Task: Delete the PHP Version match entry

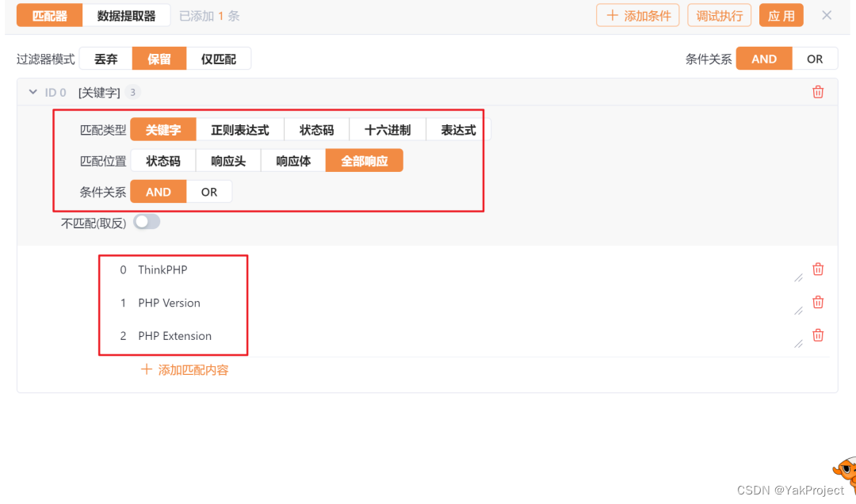Action: coord(818,302)
